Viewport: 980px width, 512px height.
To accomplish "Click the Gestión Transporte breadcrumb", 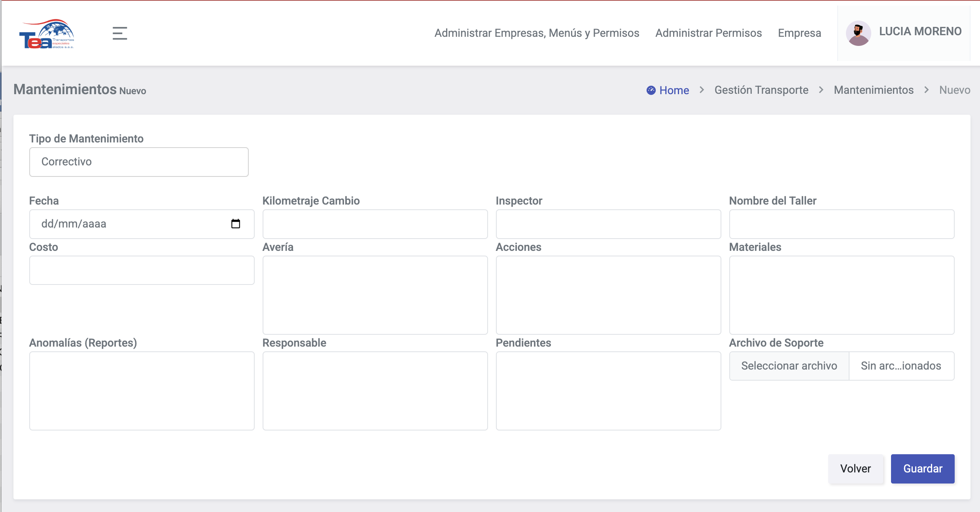I will tap(761, 90).
